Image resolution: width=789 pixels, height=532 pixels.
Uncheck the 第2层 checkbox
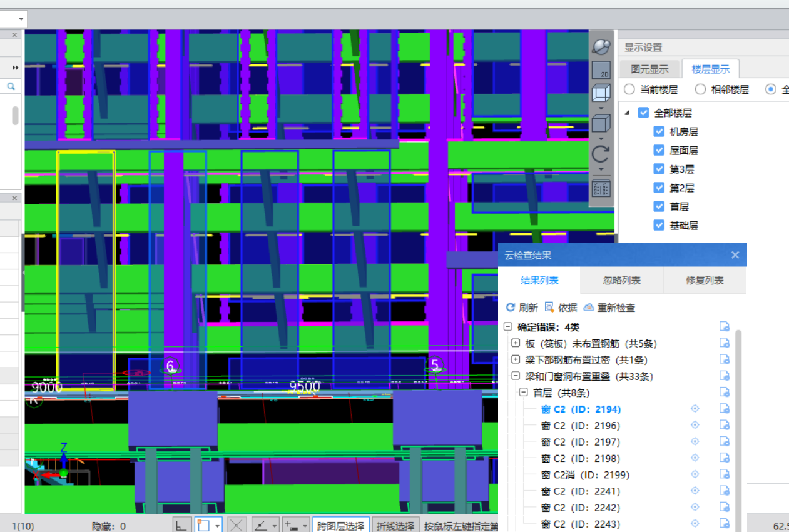(659, 188)
